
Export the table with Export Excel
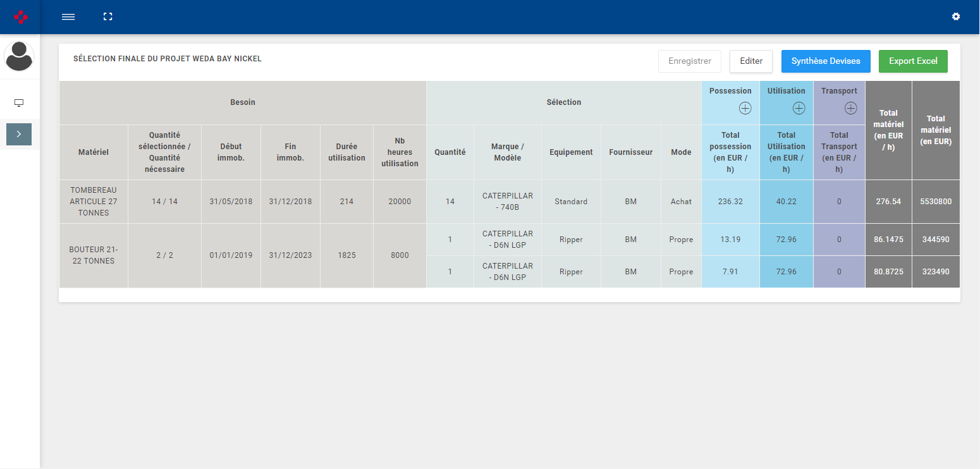tap(912, 61)
